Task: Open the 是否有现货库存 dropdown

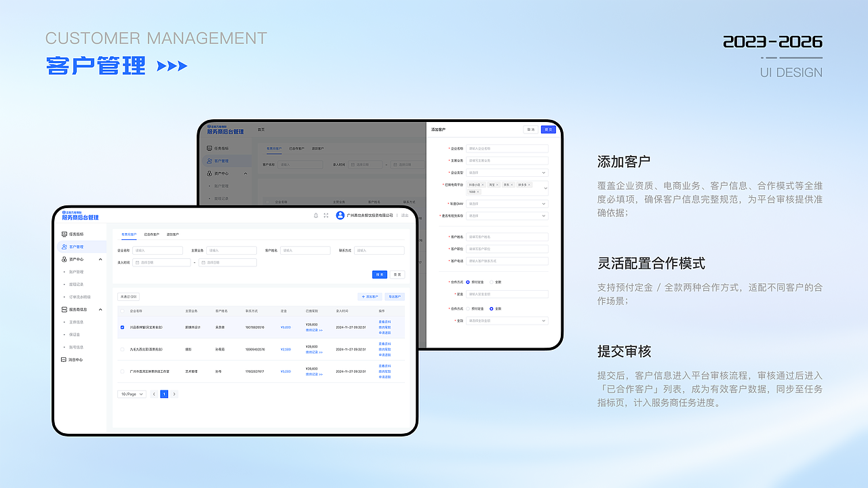Action: click(x=507, y=216)
